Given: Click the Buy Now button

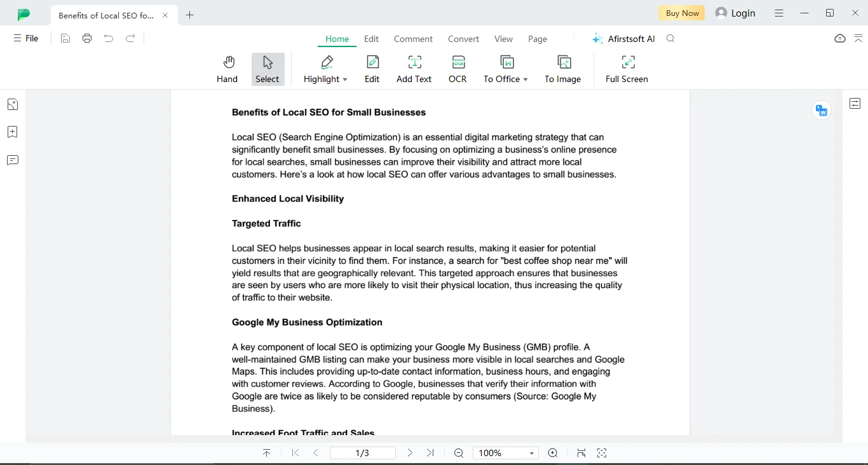Looking at the screenshot, I should tap(682, 13).
